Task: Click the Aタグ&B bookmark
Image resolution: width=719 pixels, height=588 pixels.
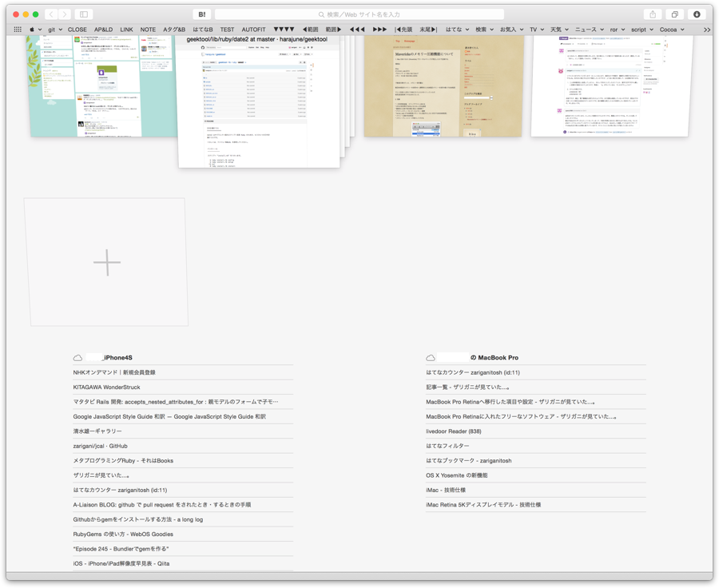Action: click(174, 30)
